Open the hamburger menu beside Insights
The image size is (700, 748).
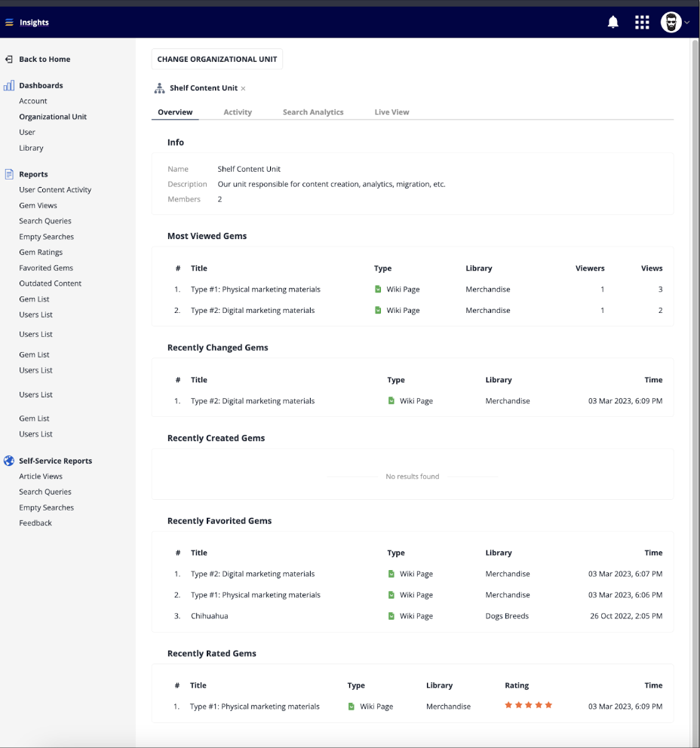pos(9,23)
